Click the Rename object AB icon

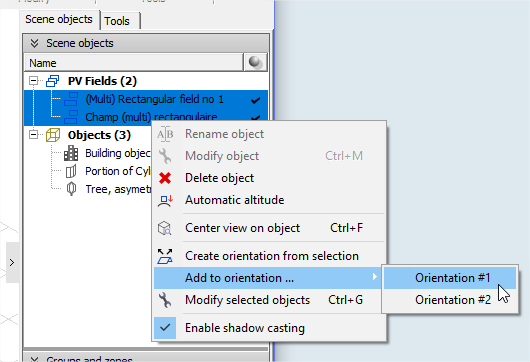165,134
